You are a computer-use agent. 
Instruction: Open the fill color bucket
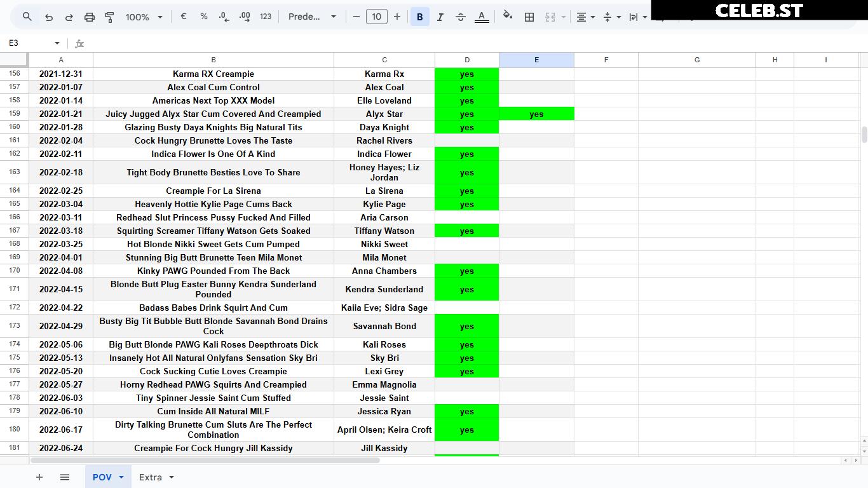(508, 17)
